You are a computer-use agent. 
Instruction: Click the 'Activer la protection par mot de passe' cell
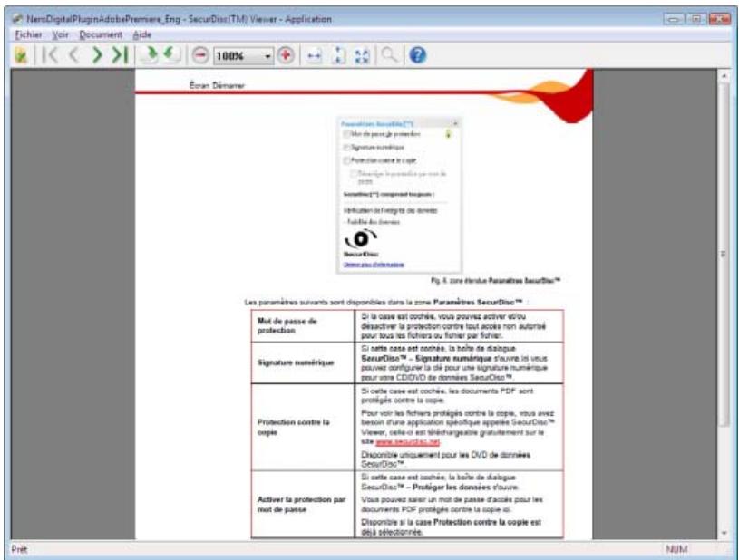click(303, 504)
